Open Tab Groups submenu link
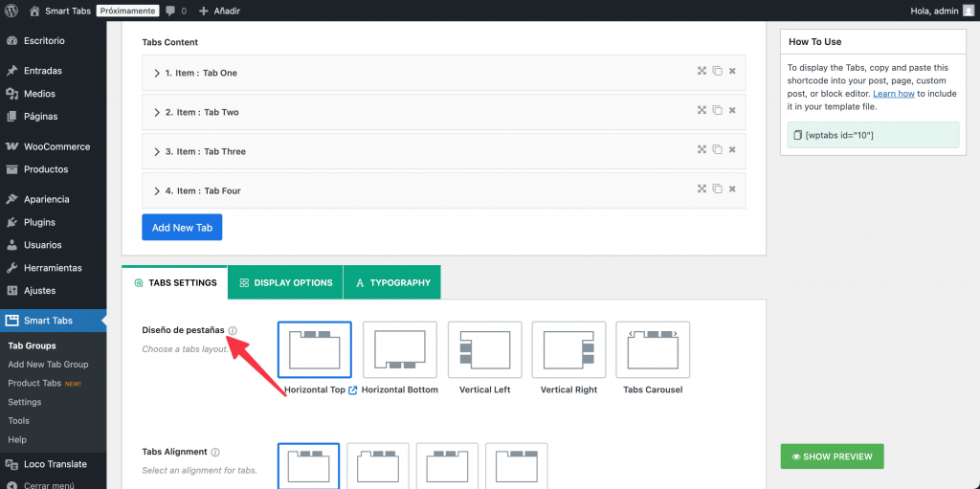The image size is (980, 489). (32, 345)
